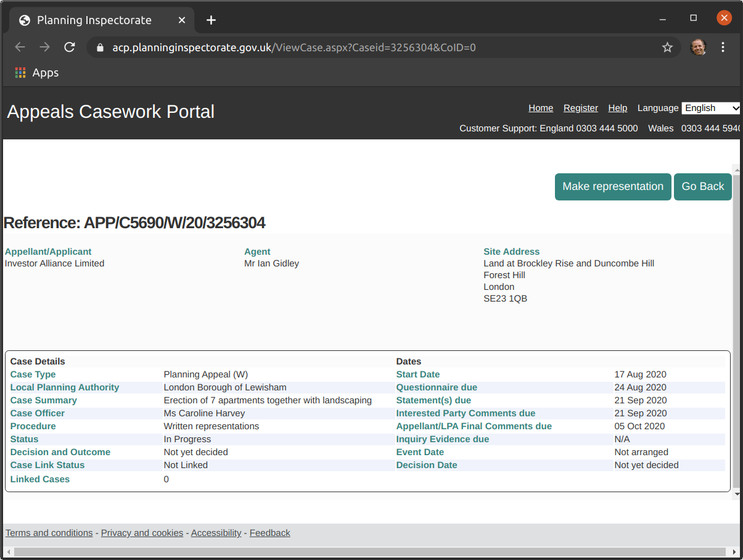Click the horizontal scrollbar at the bottom

click(x=370, y=552)
